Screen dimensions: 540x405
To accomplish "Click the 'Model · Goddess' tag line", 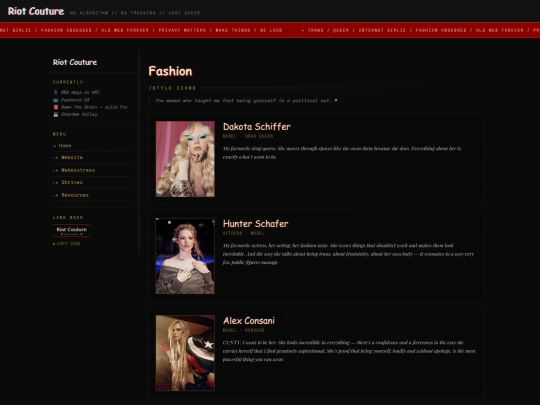I will pyautogui.click(x=243, y=330).
